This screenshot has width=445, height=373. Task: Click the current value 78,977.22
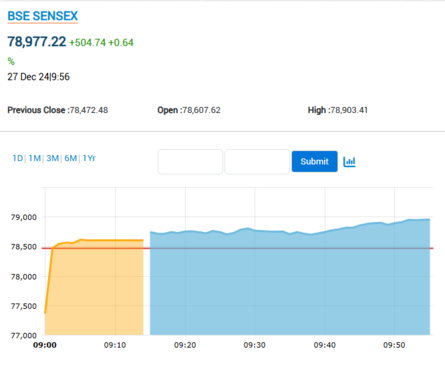pyautogui.click(x=37, y=42)
